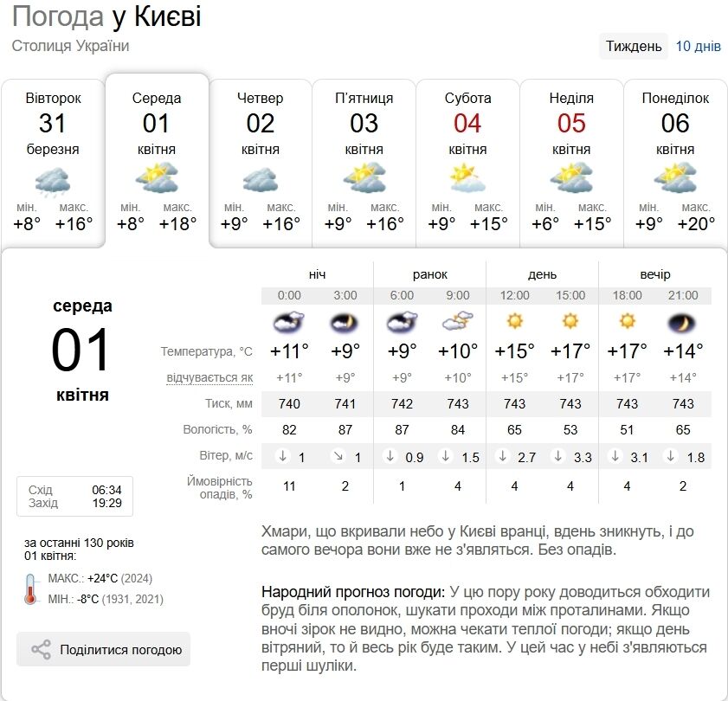Click the share icon next to Поділитися погодою
The height and width of the screenshot is (701, 728).
(x=41, y=650)
